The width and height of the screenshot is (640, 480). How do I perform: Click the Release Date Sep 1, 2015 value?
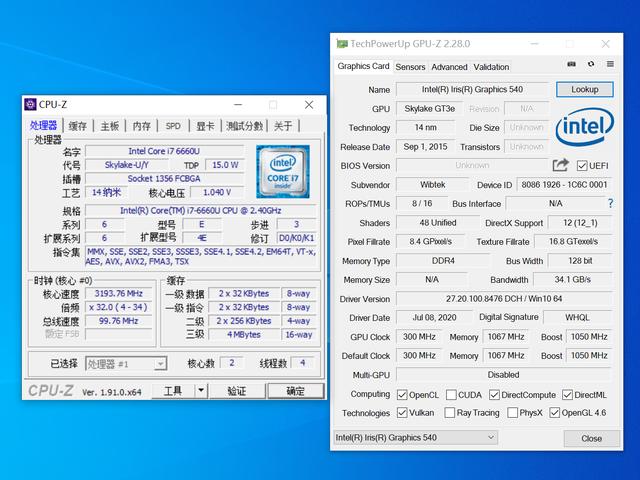pos(425,147)
